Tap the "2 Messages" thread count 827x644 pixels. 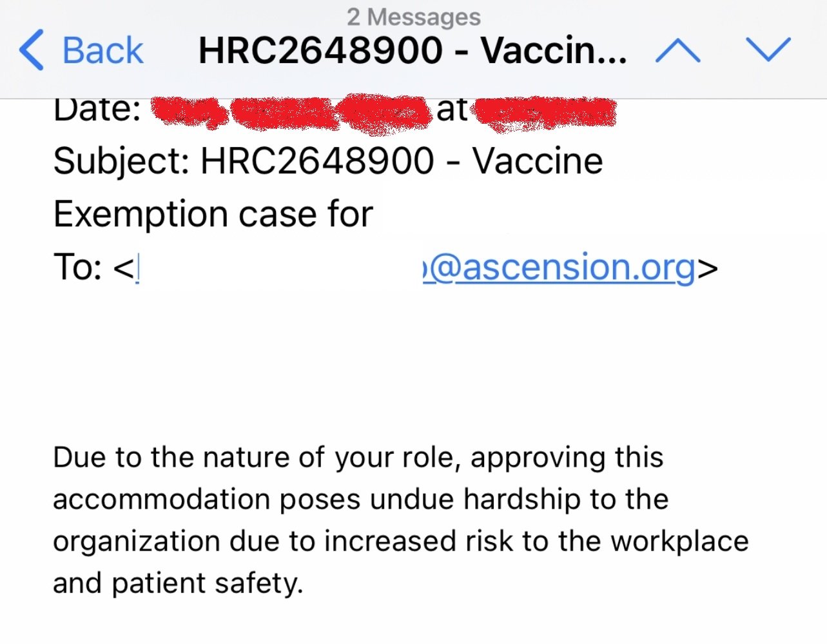(413, 17)
